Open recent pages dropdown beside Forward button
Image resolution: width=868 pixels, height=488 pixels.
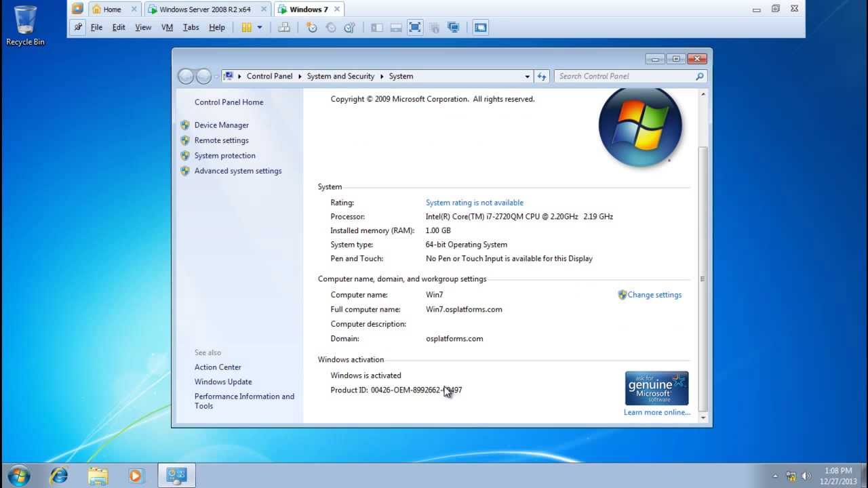click(x=216, y=77)
